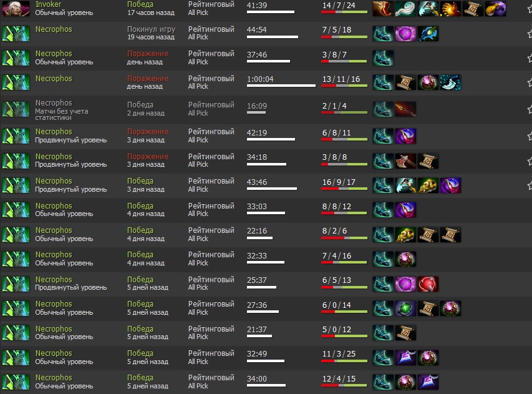Click the Town Portal Scroll icon in Invoker match

click(x=473, y=9)
